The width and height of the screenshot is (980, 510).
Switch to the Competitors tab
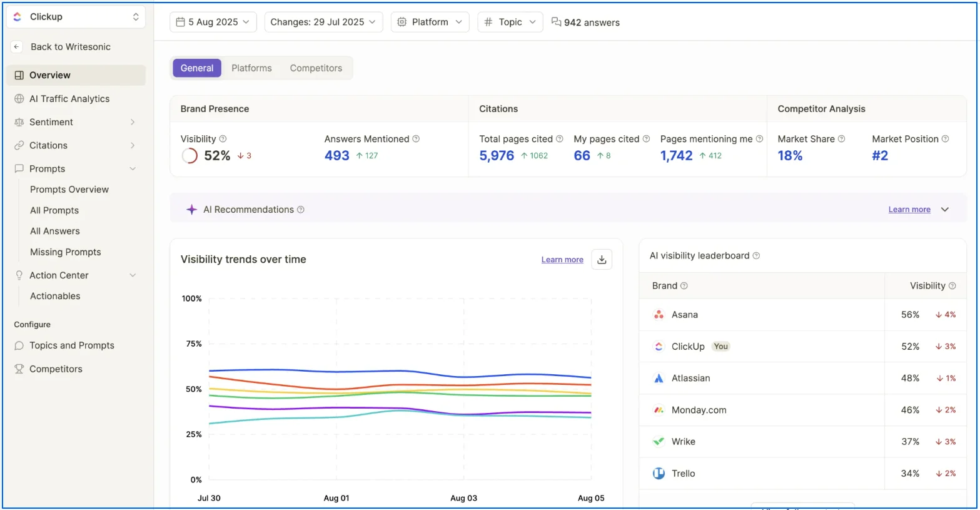pyautogui.click(x=316, y=68)
